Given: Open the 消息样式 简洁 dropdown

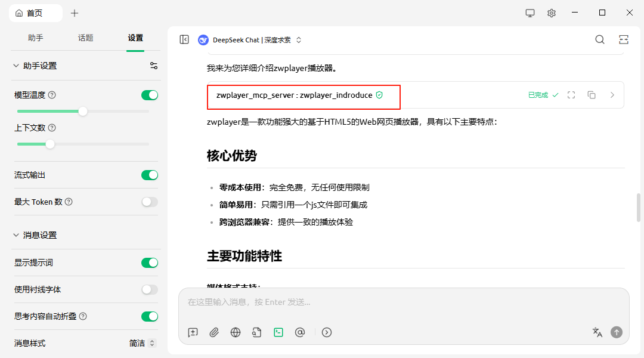Looking at the screenshot, I should tap(142, 343).
